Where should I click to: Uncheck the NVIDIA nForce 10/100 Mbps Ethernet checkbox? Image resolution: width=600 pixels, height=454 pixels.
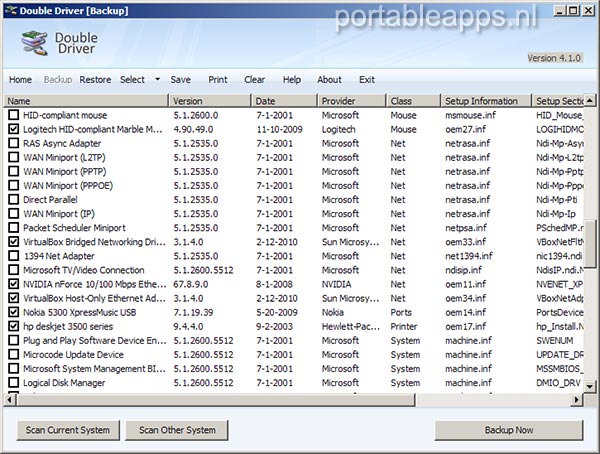coord(13,284)
